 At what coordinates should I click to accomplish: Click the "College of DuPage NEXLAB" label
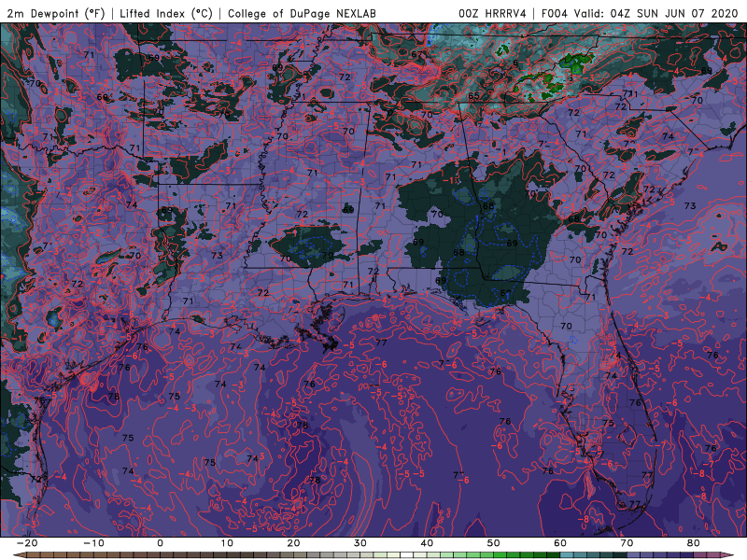(x=302, y=13)
